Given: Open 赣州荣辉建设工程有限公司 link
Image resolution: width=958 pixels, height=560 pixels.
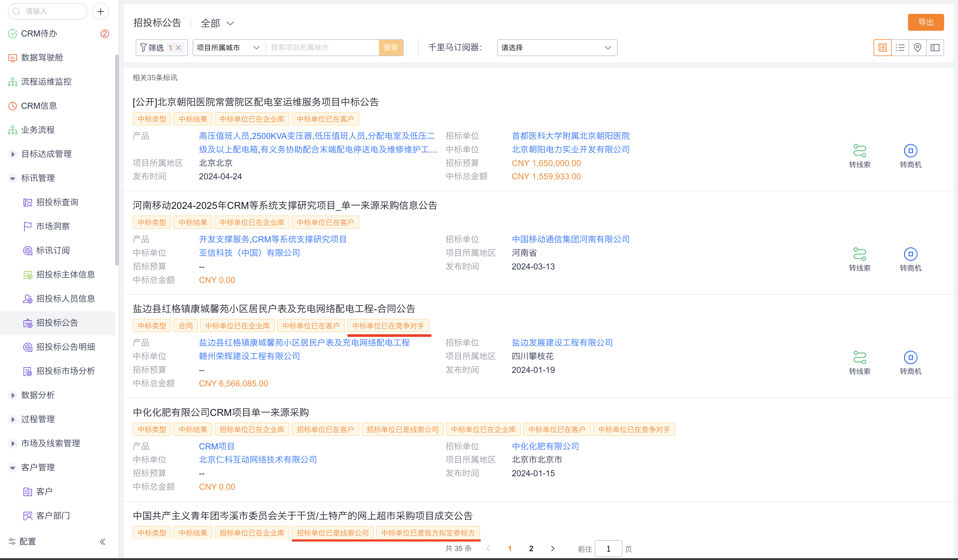Looking at the screenshot, I should point(249,356).
